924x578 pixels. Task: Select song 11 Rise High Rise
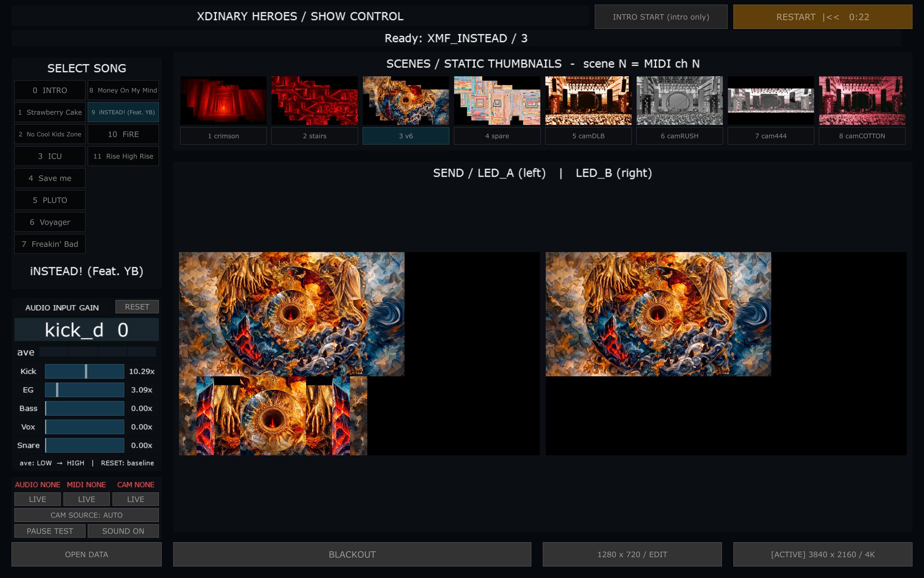coord(123,156)
